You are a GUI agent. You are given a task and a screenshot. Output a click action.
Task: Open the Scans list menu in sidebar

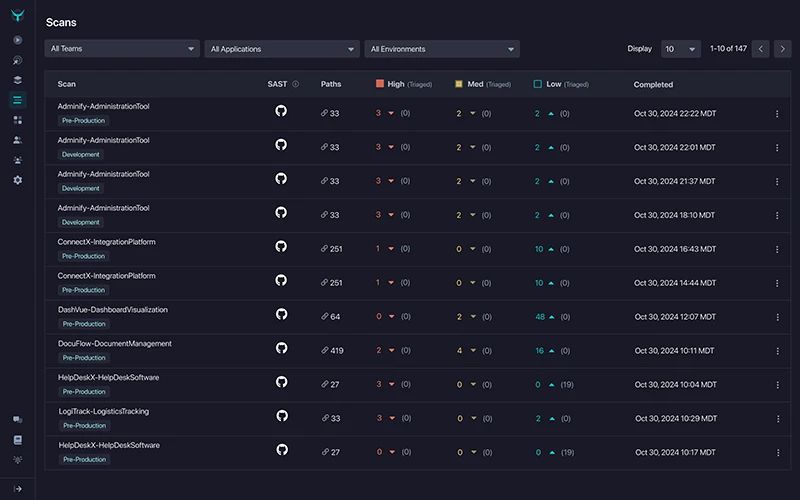point(18,100)
